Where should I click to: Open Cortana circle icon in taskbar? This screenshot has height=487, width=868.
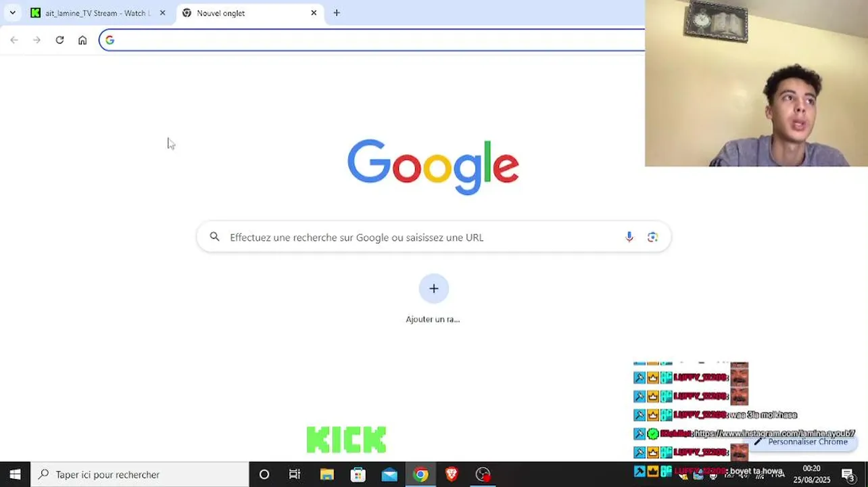(x=264, y=474)
